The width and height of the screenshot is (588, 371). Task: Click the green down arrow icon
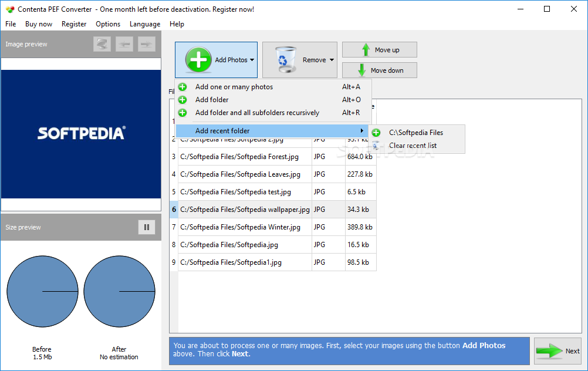[362, 70]
